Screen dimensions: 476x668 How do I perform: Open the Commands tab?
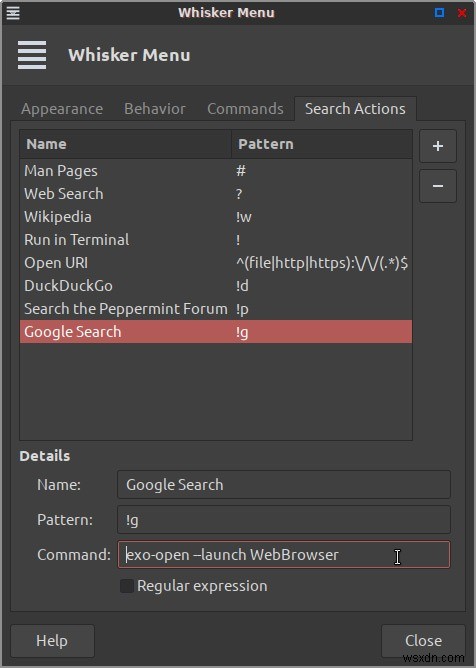(245, 109)
